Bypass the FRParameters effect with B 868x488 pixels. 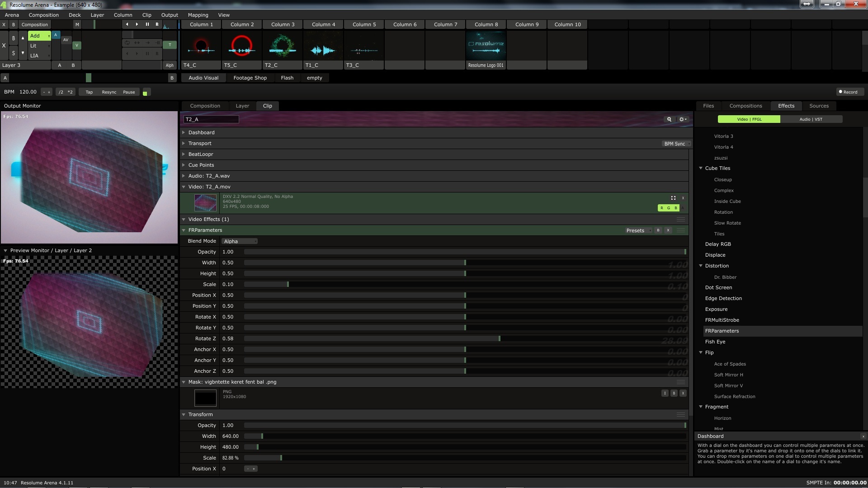tap(658, 230)
